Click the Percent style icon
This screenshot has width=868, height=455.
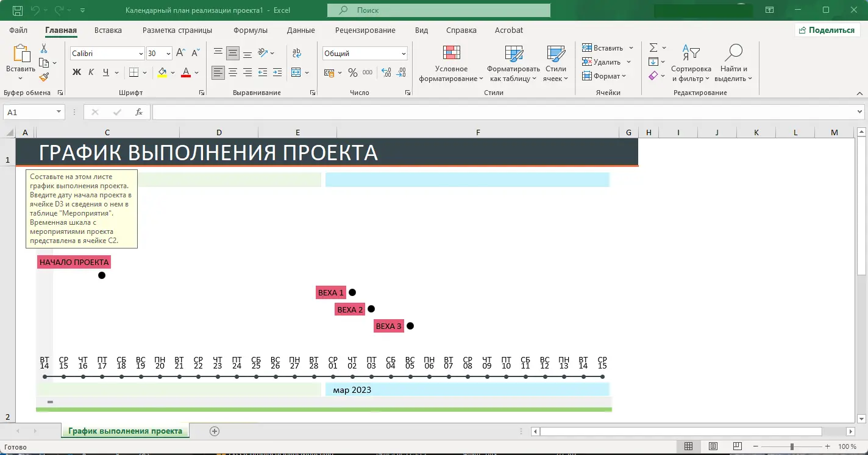click(352, 72)
